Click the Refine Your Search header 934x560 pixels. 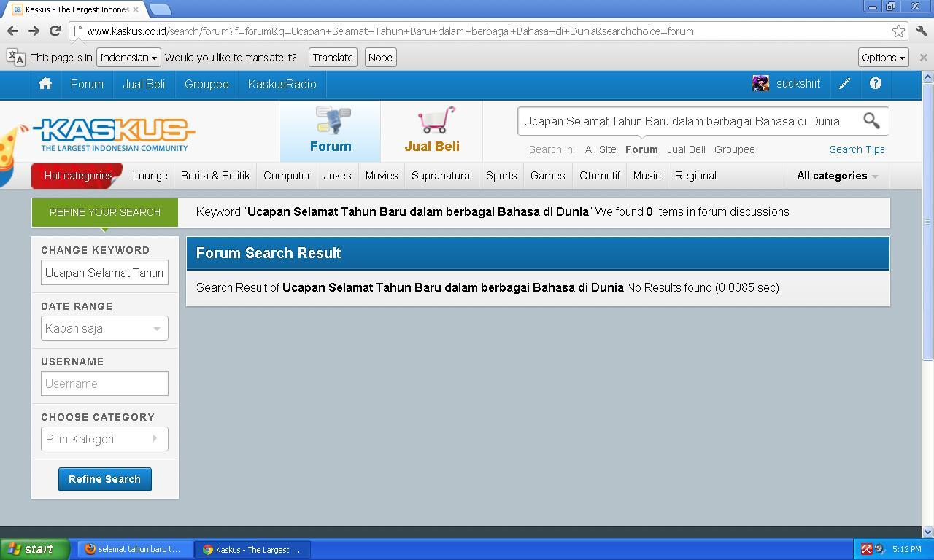(x=105, y=212)
